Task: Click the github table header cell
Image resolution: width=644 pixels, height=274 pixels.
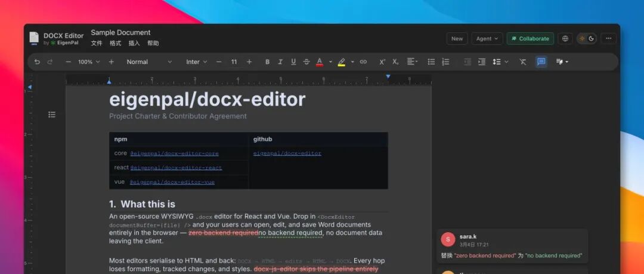Action: 318,140
